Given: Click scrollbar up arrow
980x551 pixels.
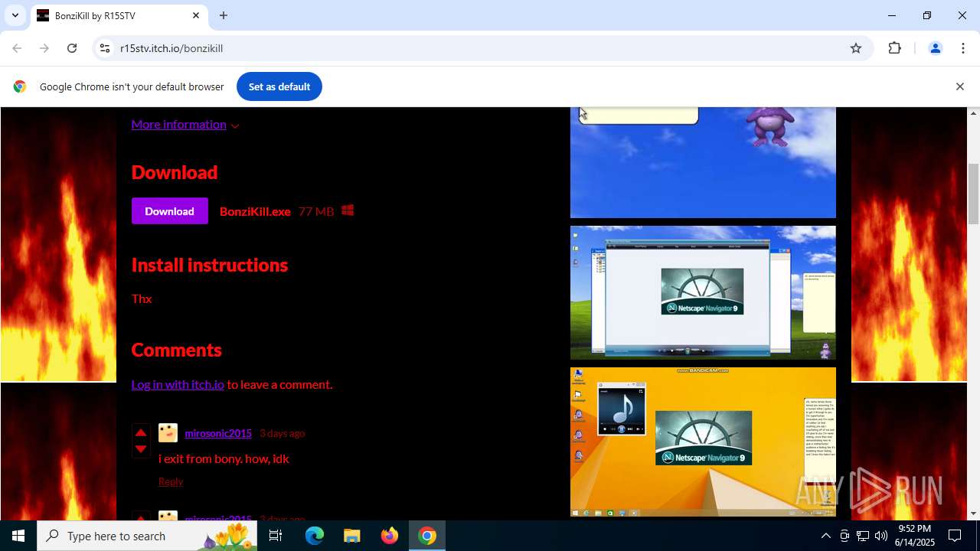Looking at the screenshot, I should tap(974, 113).
